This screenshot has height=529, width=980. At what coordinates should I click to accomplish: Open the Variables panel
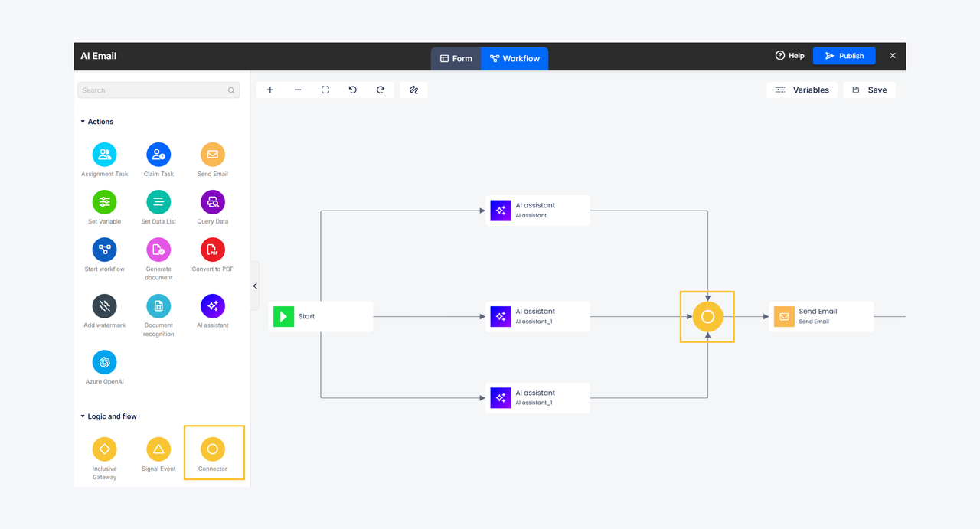(x=802, y=90)
